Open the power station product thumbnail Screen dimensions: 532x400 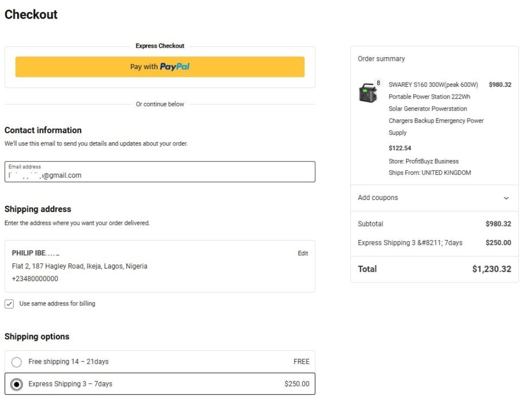pos(368,93)
